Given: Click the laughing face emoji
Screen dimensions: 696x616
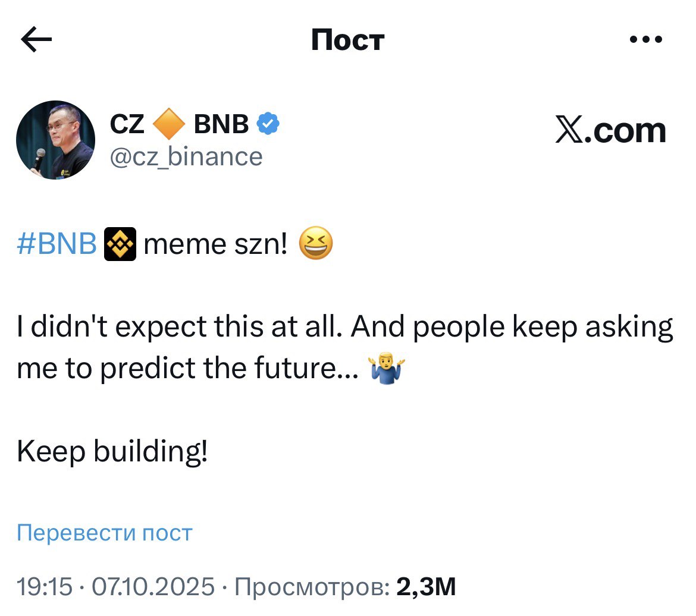Looking at the screenshot, I should coord(315,245).
